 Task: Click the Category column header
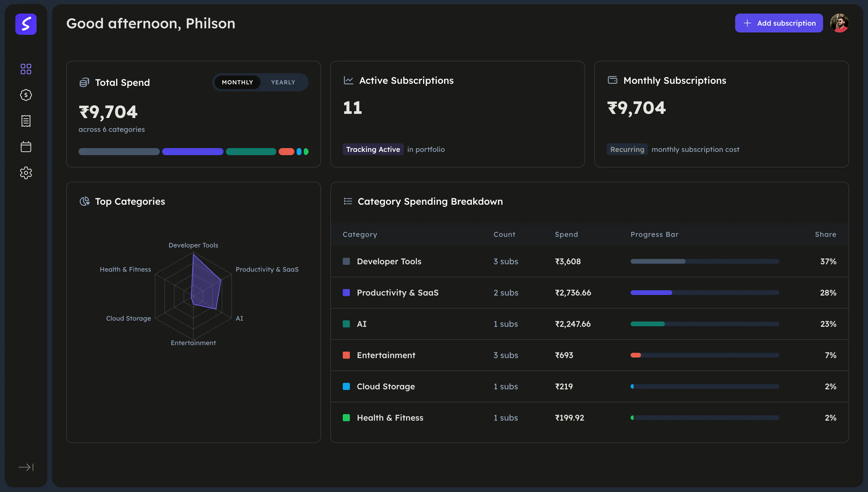point(360,234)
